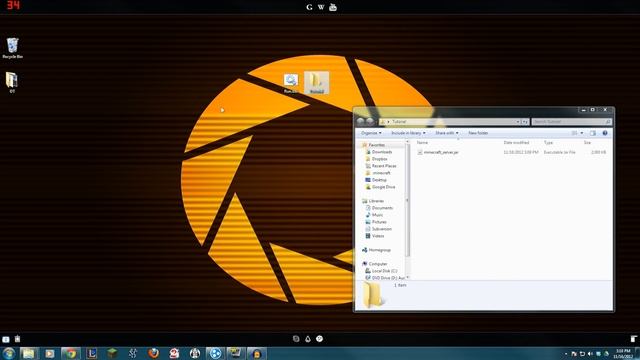
Task: Launch the Minecraft grass block taskbar icon
Action: click(112, 353)
